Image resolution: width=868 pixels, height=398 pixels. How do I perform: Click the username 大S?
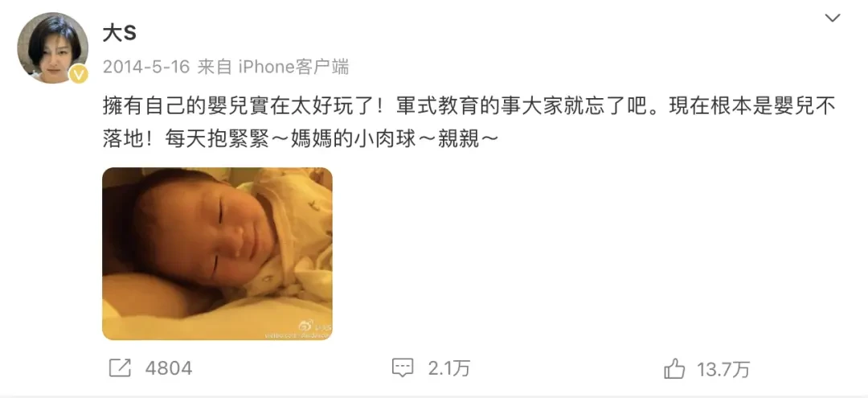coord(120,33)
